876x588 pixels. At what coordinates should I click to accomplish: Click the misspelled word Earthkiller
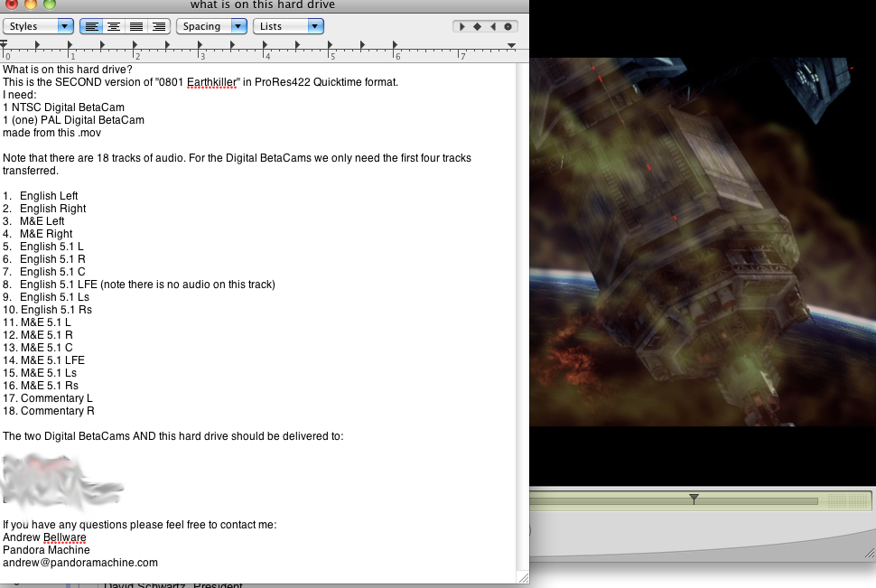(212, 82)
